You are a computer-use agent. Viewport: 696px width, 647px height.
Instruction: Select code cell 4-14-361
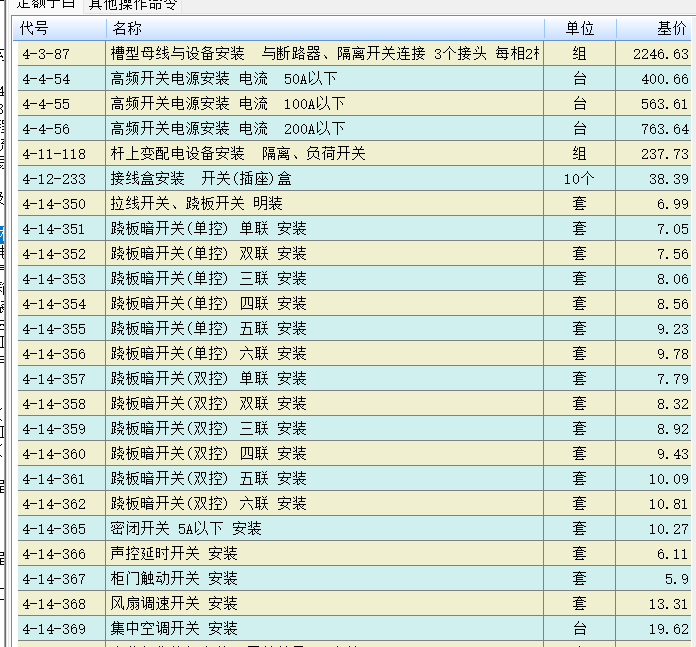pos(62,479)
